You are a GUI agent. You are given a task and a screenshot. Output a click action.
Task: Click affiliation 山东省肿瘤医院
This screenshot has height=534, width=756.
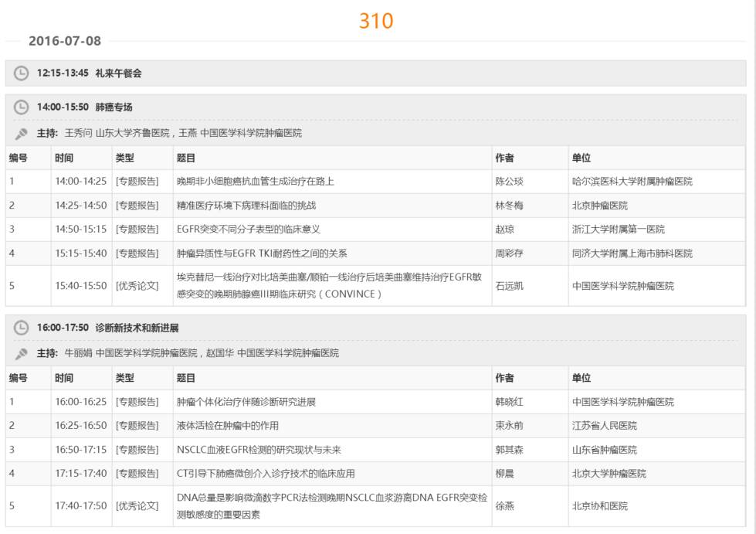click(x=605, y=450)
